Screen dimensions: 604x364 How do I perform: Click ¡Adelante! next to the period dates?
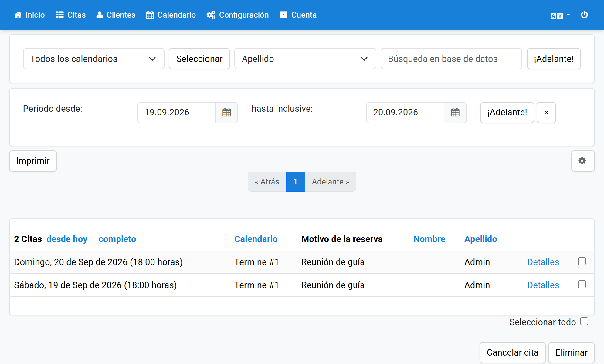click(x=507, y=113)
